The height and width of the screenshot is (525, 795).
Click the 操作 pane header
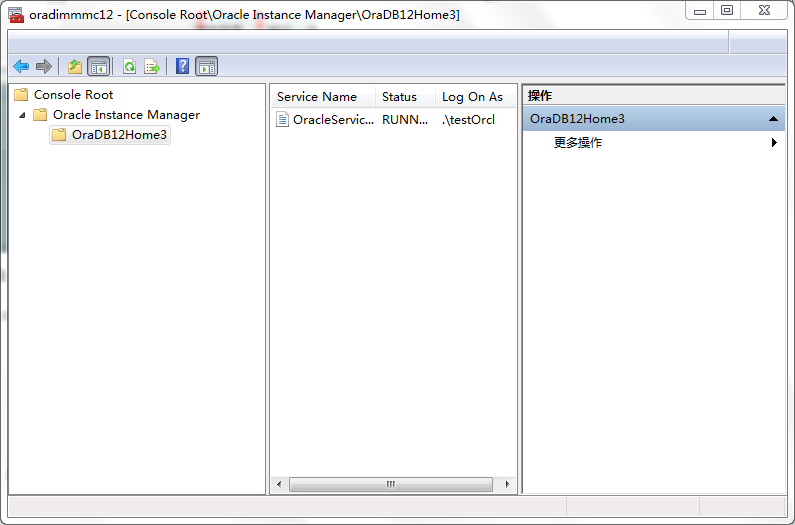point(654,95)
